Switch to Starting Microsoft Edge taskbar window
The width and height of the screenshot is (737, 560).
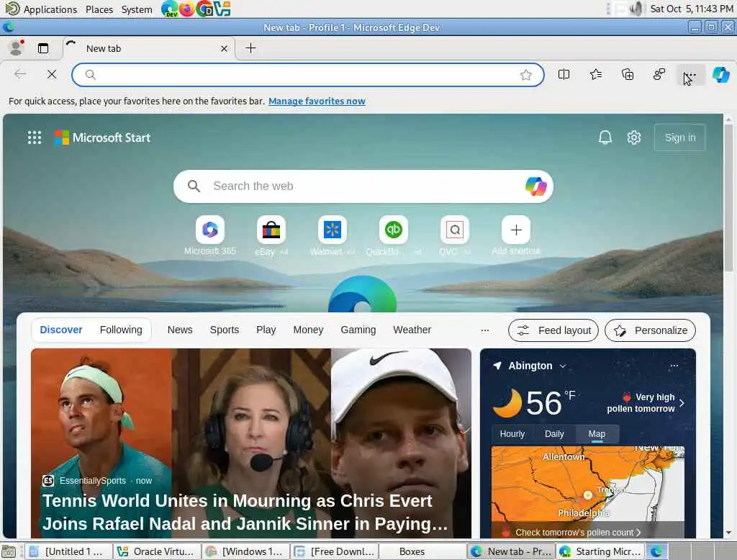pos(600,551)
